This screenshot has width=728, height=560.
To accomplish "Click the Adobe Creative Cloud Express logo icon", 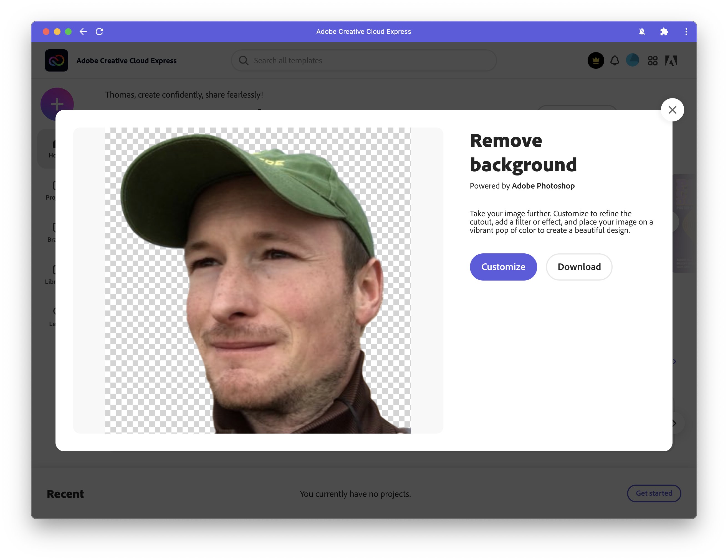I will click(x=57, y=60).
